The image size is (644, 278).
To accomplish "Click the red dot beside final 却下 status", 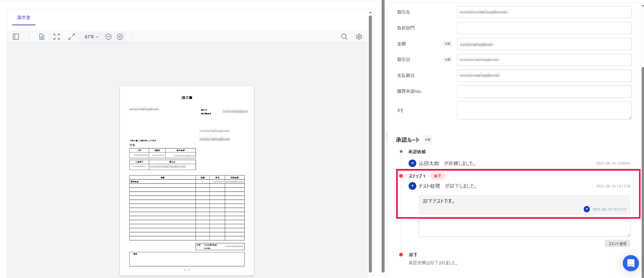I will point(401,255).
